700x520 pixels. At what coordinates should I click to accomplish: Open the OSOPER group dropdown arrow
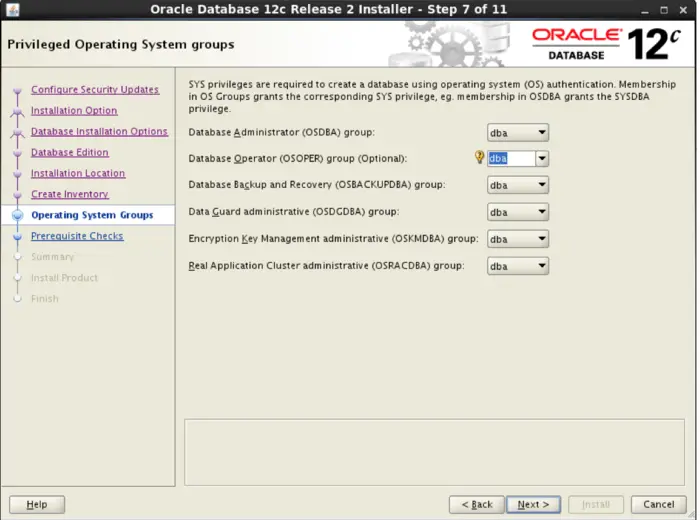tap(542, 158)
